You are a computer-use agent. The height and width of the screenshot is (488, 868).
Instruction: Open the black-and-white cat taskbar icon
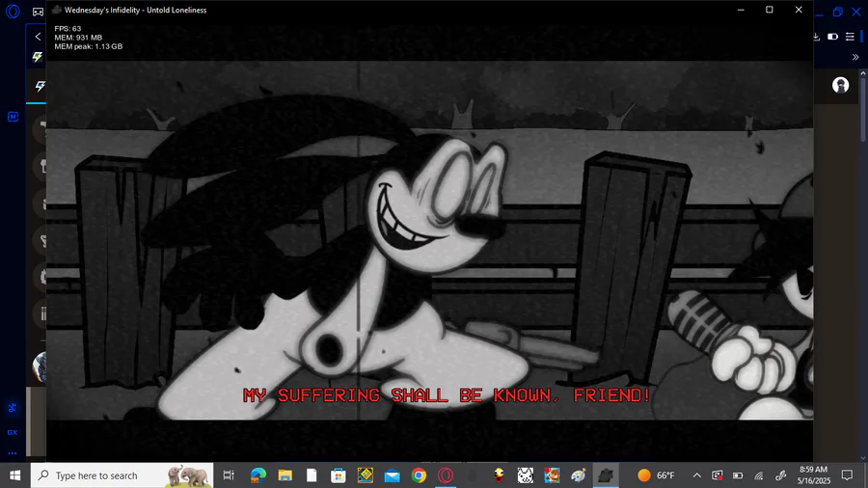pyautogui.click(x=526, y=475)
